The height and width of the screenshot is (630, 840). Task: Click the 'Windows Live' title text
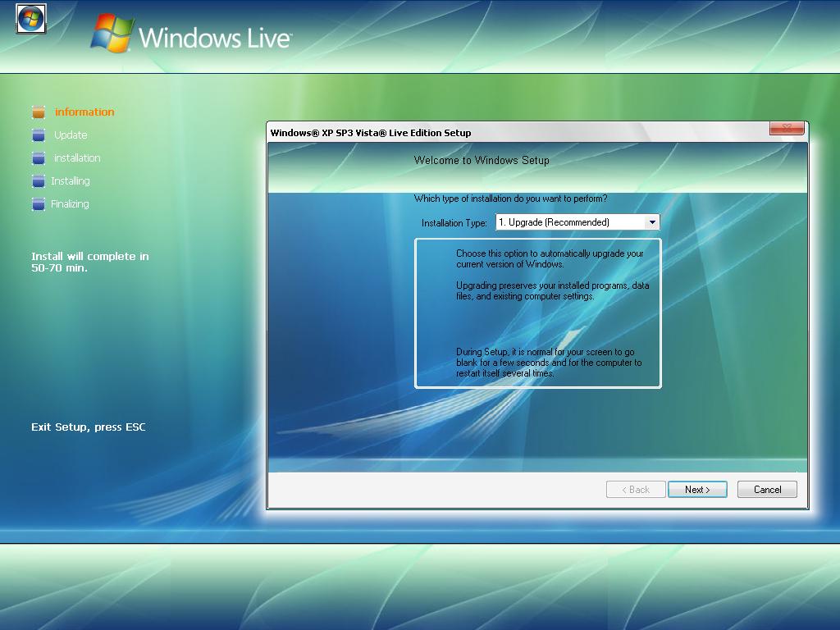click(x=215, y=38)
